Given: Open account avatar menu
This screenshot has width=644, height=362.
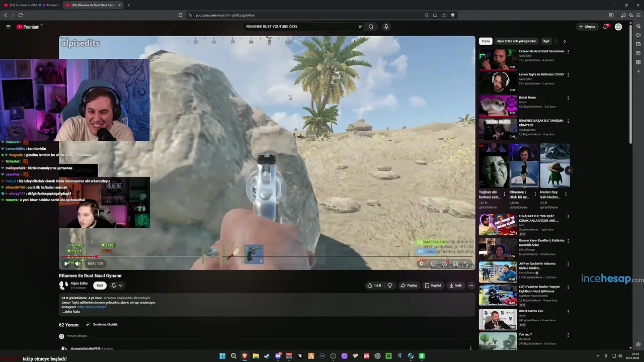Looking at the screenshot, I should pos(618,27).
